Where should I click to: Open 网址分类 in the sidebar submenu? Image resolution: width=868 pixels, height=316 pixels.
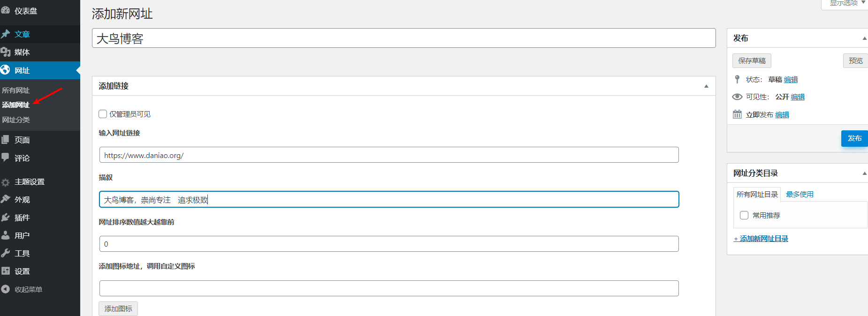pyautogui.click(x=16, y=120)
